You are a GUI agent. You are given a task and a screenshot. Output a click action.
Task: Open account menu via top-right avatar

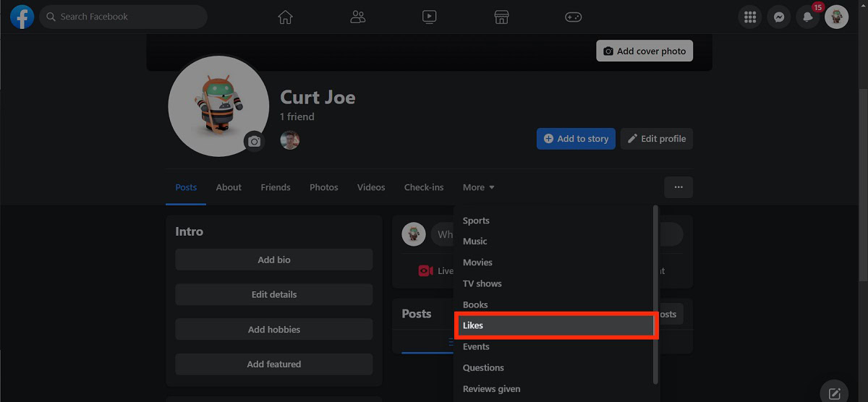[837, 17]
